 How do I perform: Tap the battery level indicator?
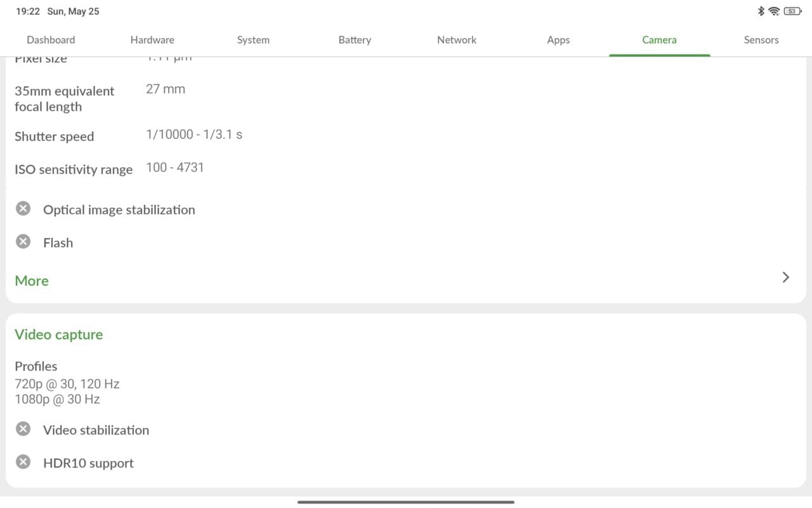[x=792, y=11]
